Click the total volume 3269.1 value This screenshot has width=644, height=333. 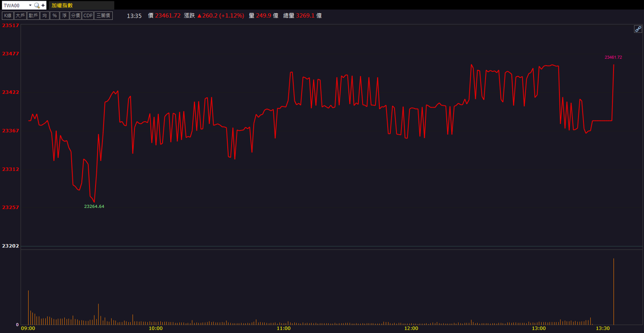click(x=305, y=16)
